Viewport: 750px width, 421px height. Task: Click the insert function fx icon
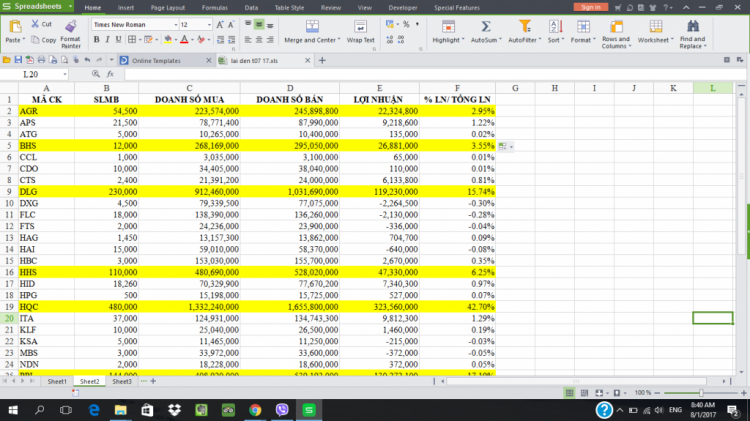pos(110,74)
